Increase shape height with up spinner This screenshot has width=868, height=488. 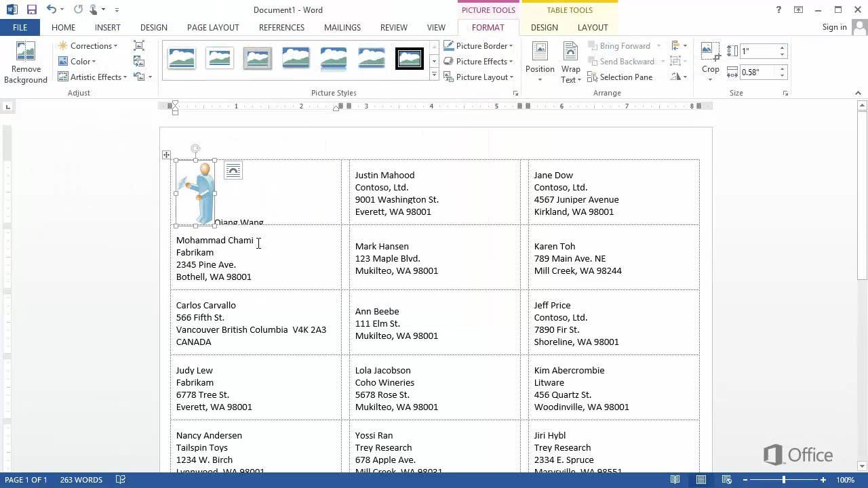coord(783,47)
